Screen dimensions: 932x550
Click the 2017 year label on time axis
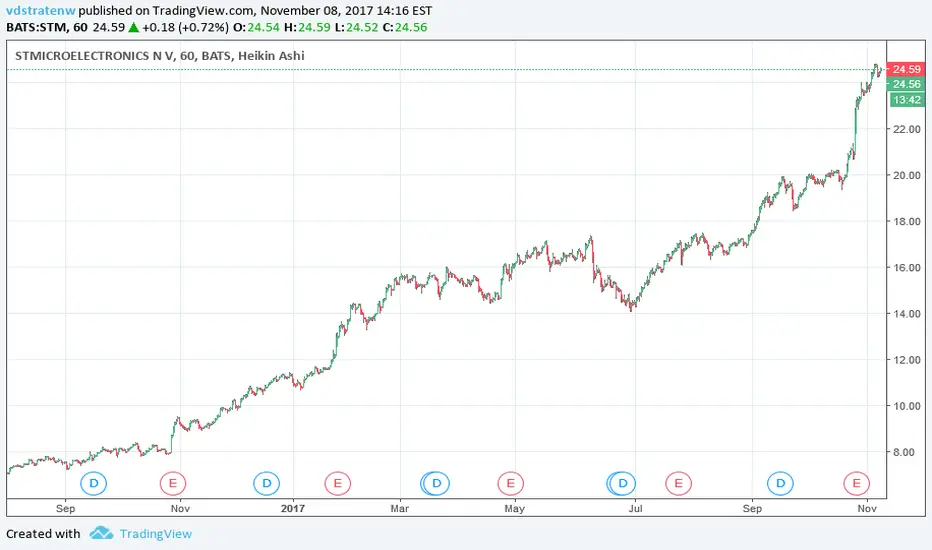(x=293, y=508)
